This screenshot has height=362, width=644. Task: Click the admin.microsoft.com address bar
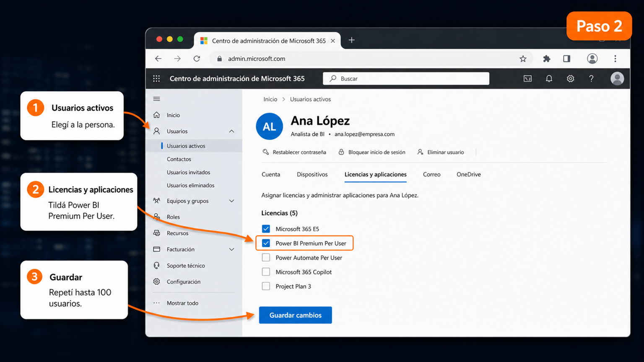[x=371, y=59]
